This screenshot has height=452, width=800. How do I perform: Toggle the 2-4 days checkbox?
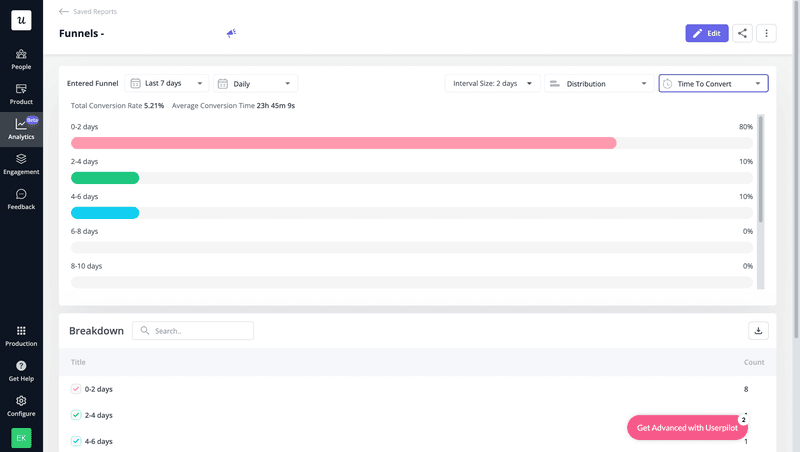click(76, 415)
